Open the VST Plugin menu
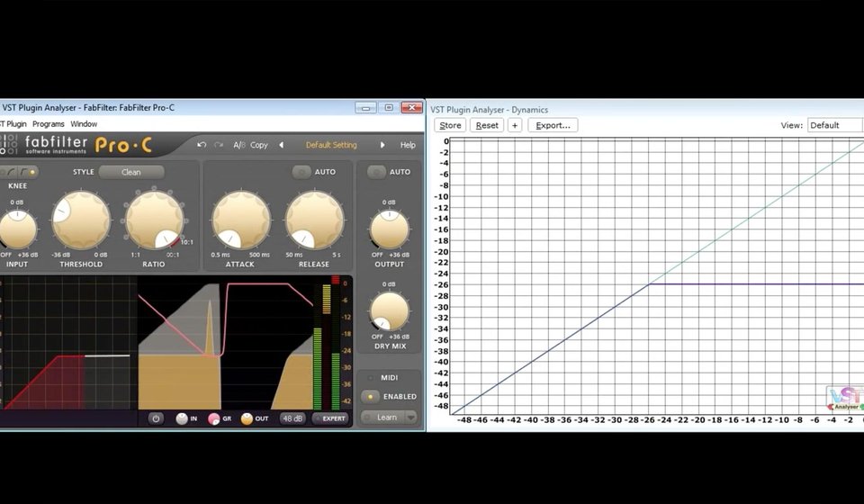 pos(13,124)
